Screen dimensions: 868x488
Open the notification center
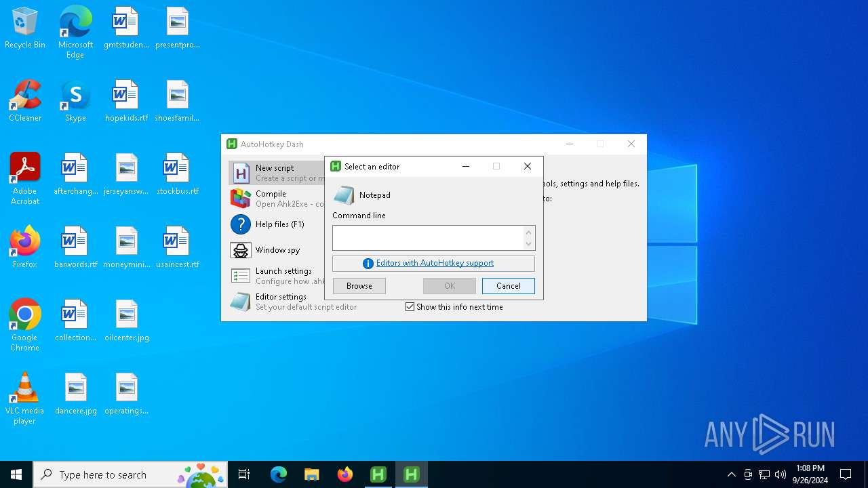(x=846, y=474)
